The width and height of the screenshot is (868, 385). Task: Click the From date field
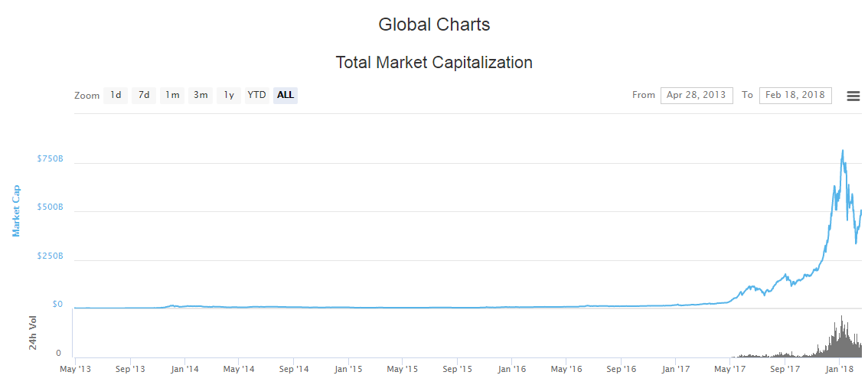[x=696, y=95]
